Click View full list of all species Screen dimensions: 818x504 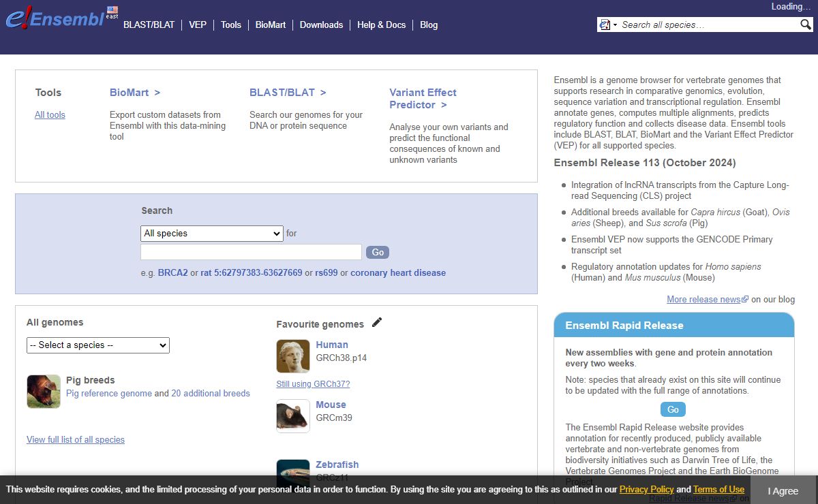[76, 440]
